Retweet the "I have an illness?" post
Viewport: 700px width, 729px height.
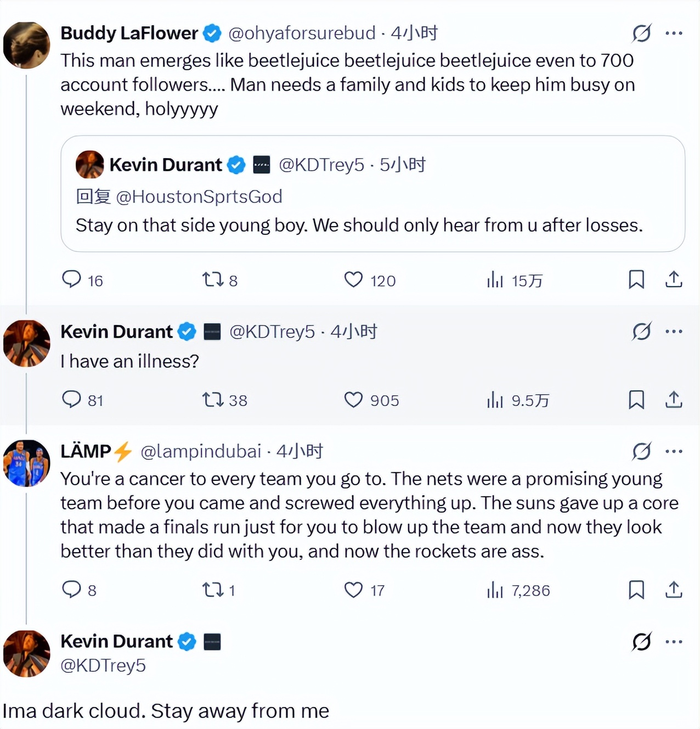[x=213, y=399]
